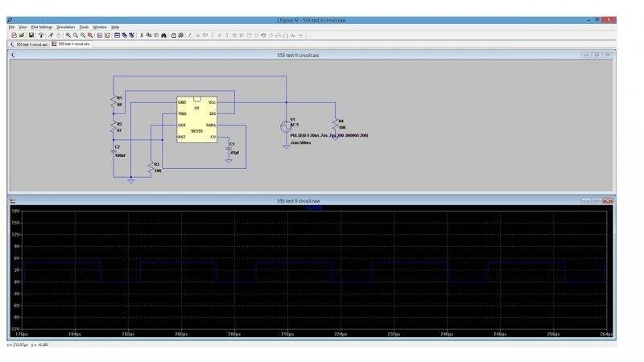Select the Label Net tool
Image resolution: width=644 pixels, height=362 pixels.
point(205,35)
